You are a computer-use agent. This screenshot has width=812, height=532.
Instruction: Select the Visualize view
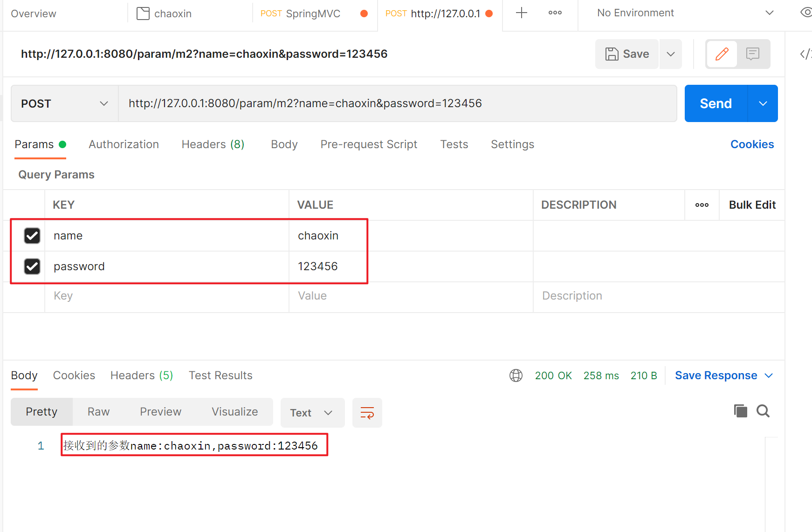tap(235, 412)
